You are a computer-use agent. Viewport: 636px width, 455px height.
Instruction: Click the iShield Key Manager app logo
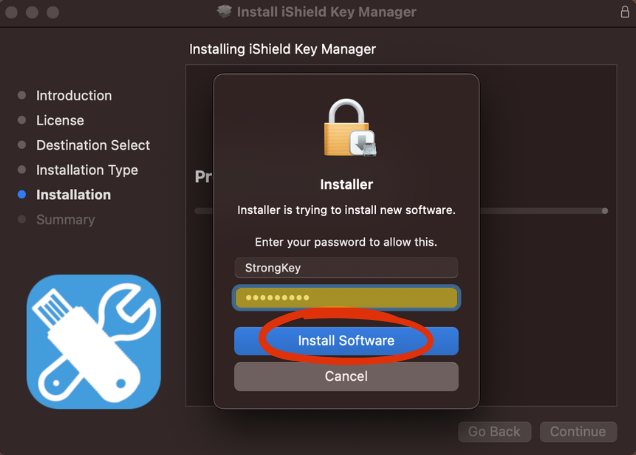tap(94, 341)
